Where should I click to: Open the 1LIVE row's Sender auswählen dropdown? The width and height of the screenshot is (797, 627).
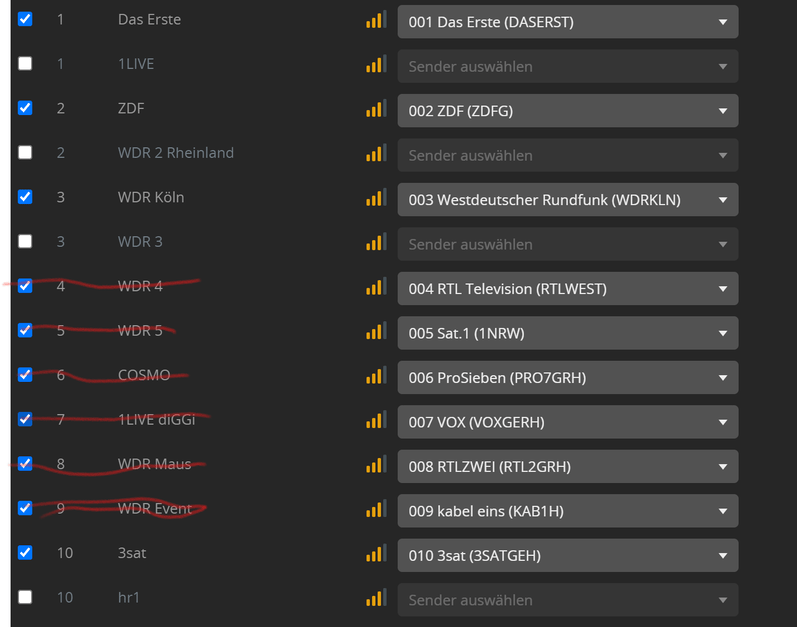tap(568, 67)
